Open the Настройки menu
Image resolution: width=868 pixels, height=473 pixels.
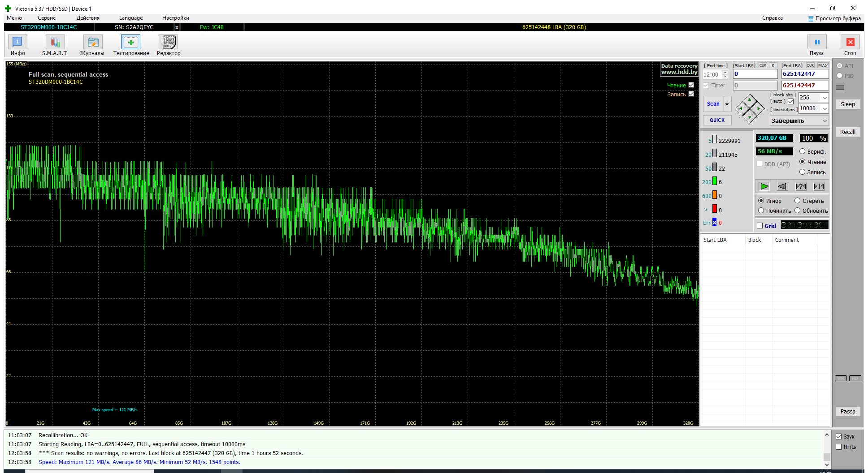click(x=176, y=18)
